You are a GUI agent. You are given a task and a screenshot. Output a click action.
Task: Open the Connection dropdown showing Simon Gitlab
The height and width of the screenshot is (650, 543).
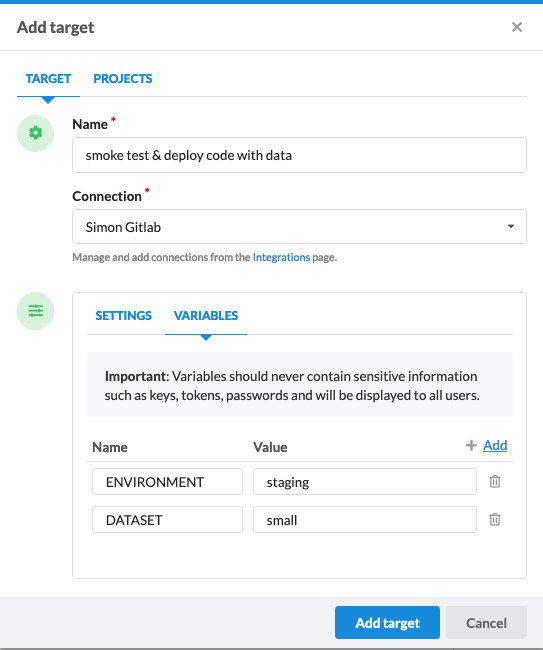(x=299, y=227)
